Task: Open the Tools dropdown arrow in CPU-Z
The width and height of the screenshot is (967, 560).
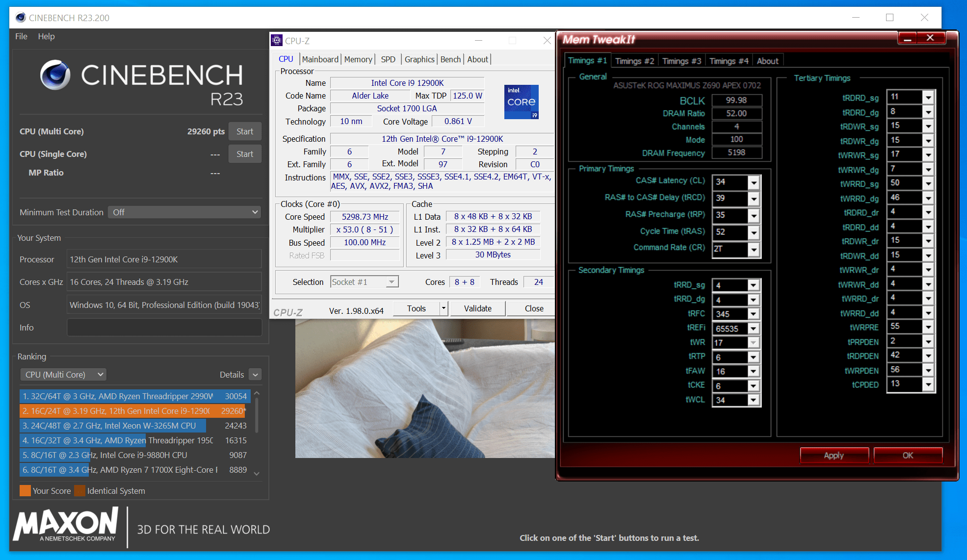Action: [444, 308]
